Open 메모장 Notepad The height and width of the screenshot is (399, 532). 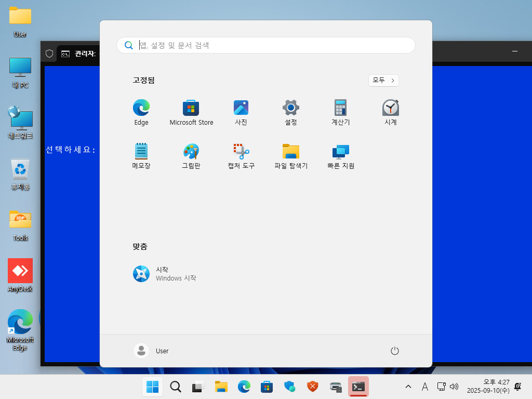click(141, 156)
